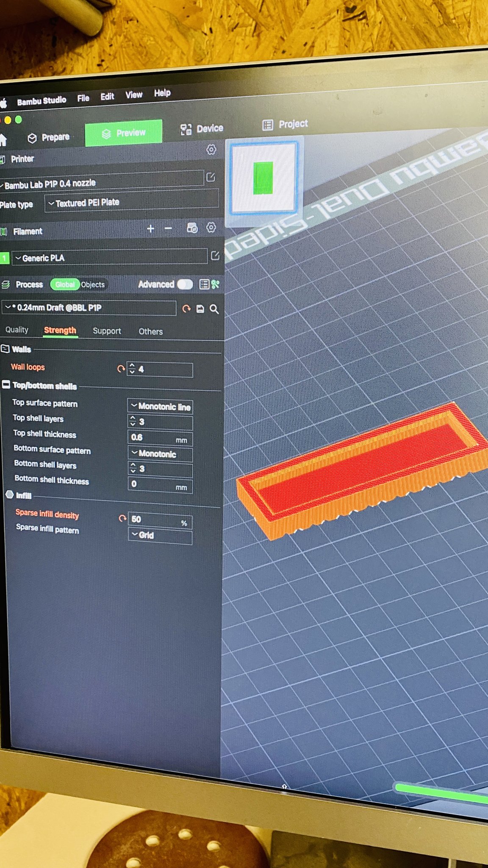Click the Bottom shell layers stepper arrows

(x=133, y=468)
